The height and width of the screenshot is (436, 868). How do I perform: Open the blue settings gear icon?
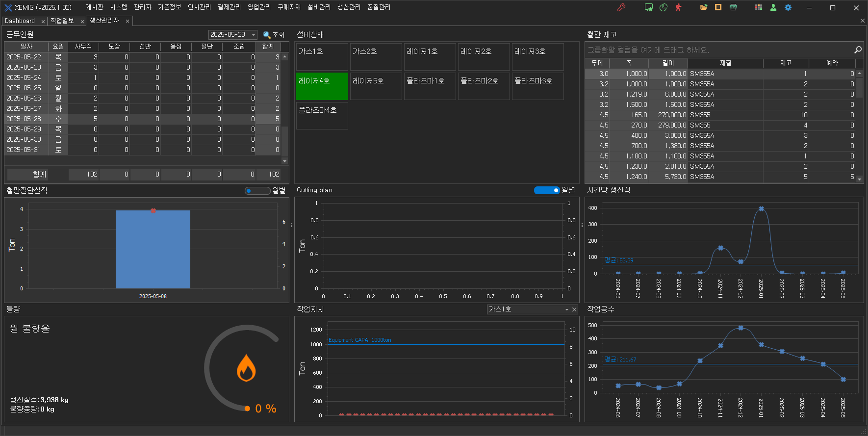tap(788, 7)
